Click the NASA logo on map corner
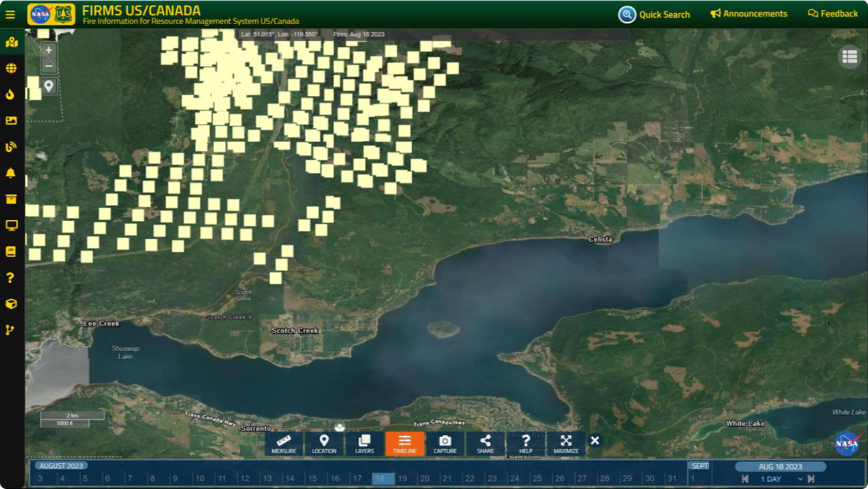Image resolution: width=868 pixels, height=489 pixels. tap(847, 444)
